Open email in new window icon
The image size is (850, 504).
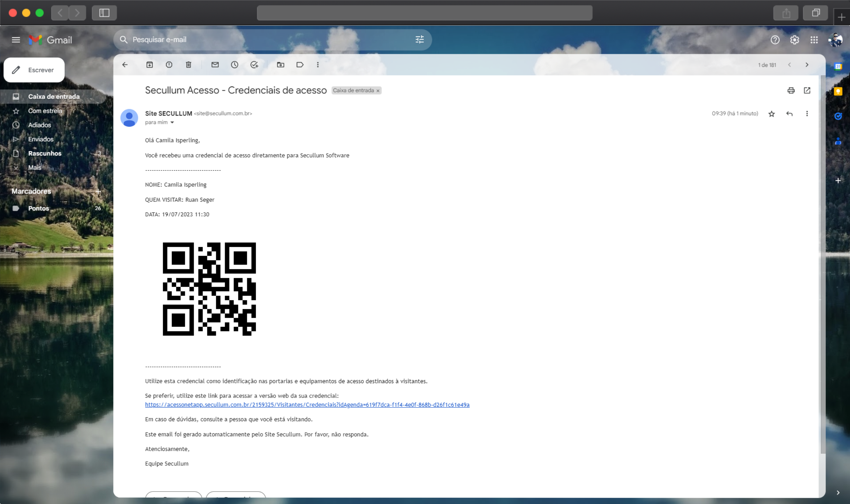click(807, 90)
